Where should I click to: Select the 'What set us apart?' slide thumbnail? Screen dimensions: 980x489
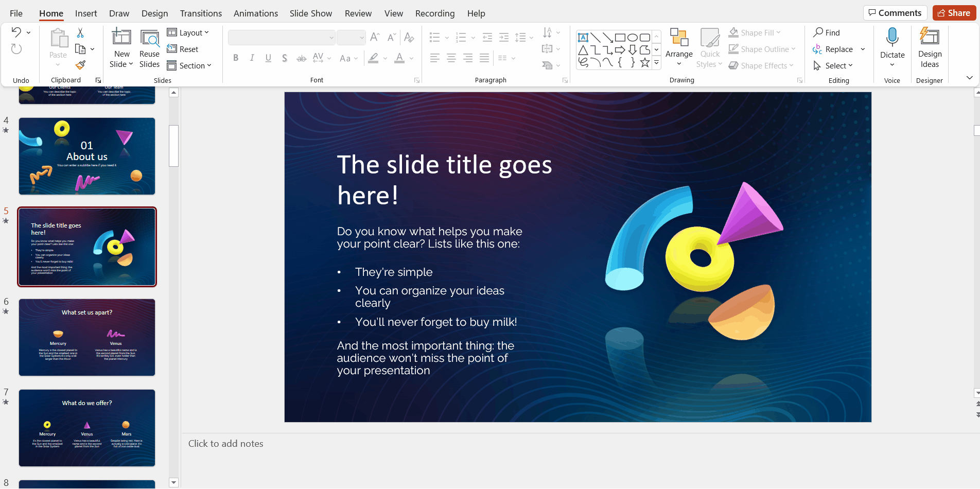coord(87,337)
